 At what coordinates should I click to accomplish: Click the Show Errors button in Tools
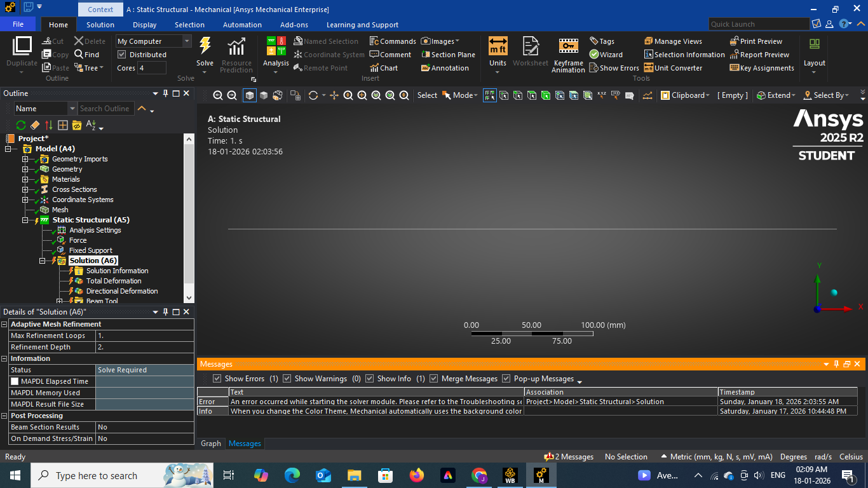pos(614,68)
